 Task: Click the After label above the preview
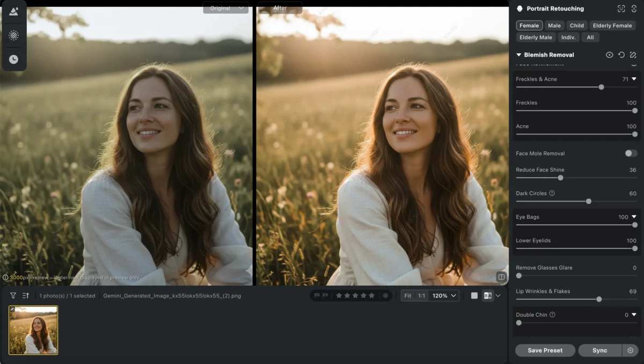280,8
